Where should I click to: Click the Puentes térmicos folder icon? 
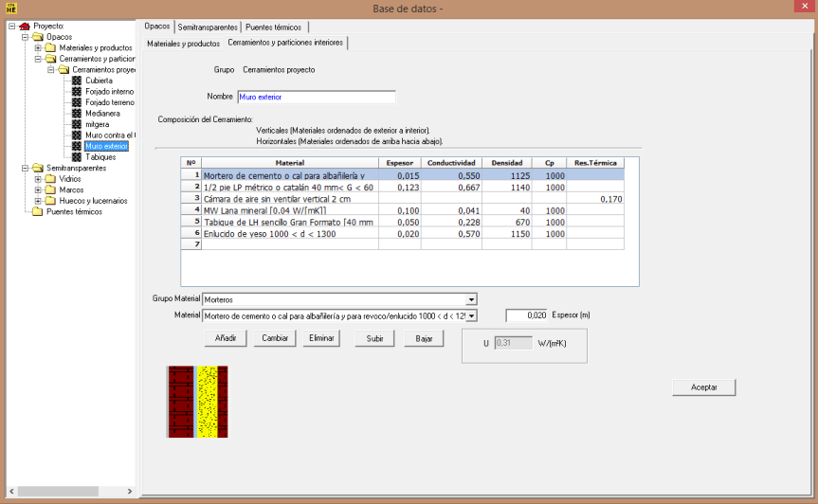coord(37,211)
